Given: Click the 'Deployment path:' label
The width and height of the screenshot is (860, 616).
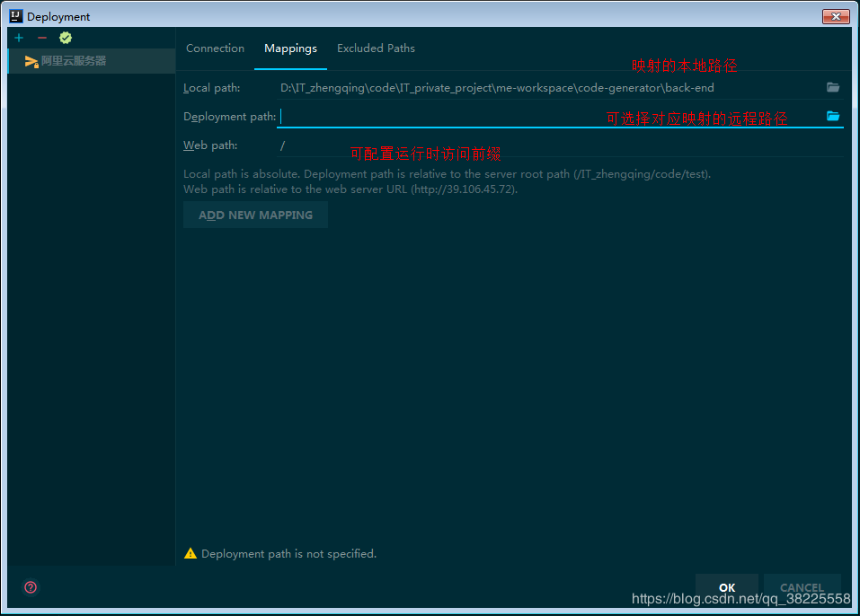Looking at the screenshot, I should (x=230, y=116).
